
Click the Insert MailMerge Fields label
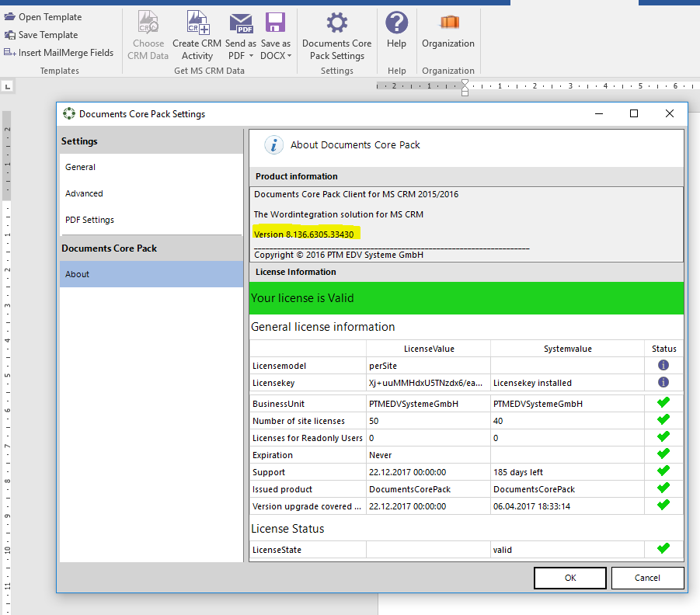pyautogui.click(x=66, y=53)
